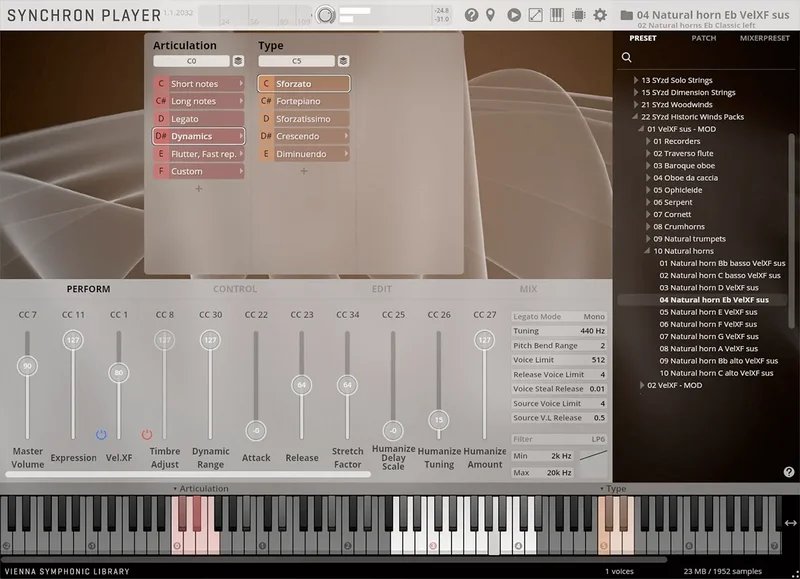The image size is (800, 579).
Task: Click the layers icon next to C0 field
Action: pos(238,61)
